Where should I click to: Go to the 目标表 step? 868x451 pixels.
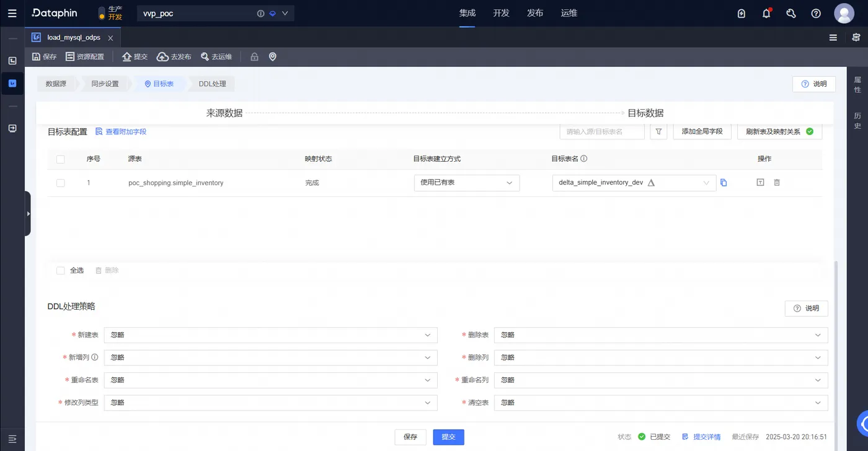(159, 84)
